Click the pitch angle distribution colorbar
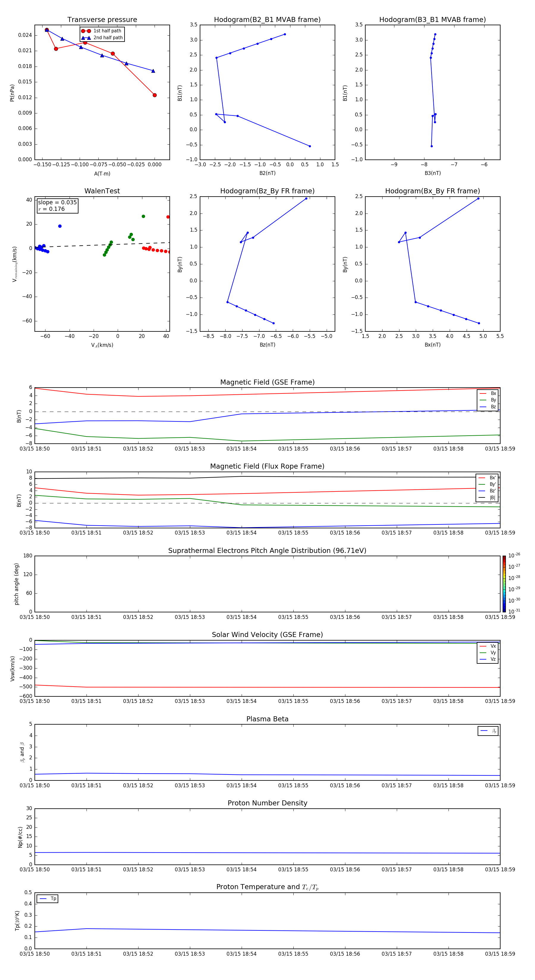 pos(504,584)
